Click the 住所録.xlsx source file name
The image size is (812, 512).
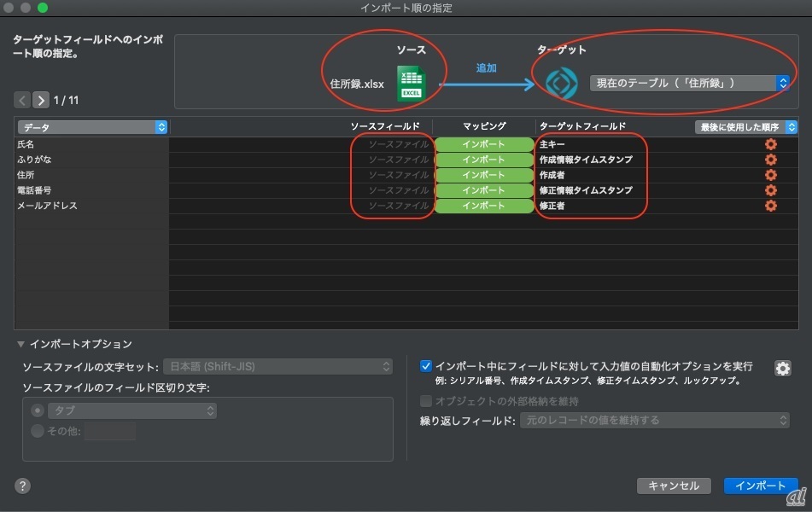[x=357, y=84]
